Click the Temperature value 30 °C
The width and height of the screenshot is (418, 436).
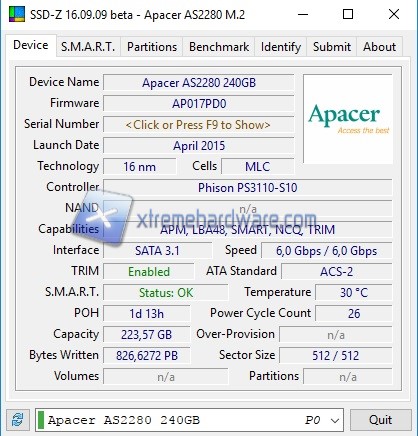pyautogui.click(x=354, y=293)
